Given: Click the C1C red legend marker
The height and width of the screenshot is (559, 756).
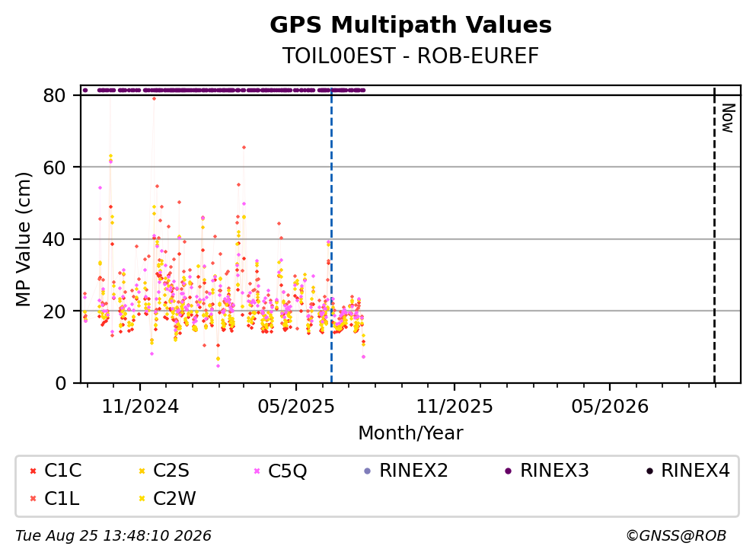Looking at the screenshot, I should (x=33, y=471).
